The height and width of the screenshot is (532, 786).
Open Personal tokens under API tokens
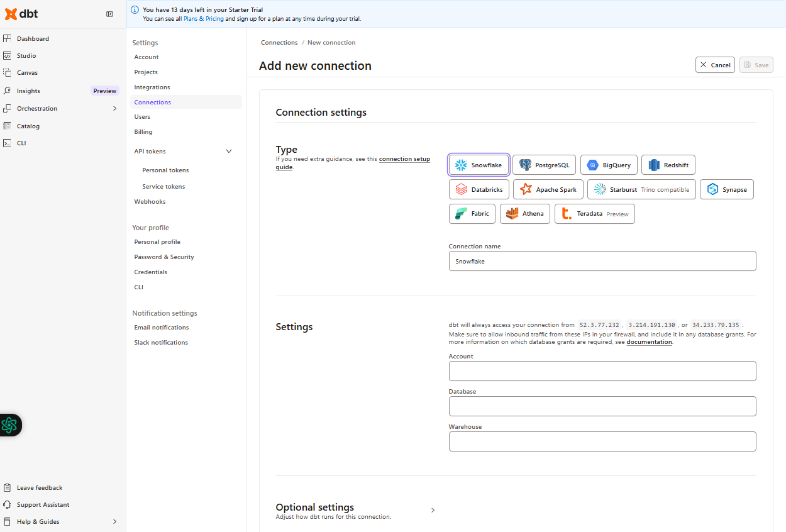(x=165, y=170)
